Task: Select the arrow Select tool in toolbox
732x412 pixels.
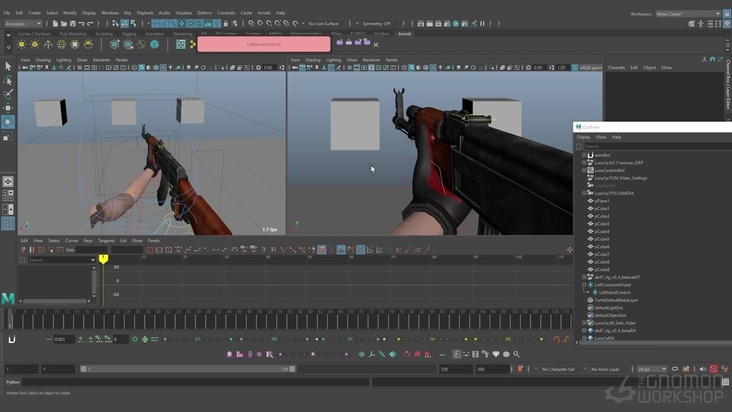Action: (x=8, y=66)
